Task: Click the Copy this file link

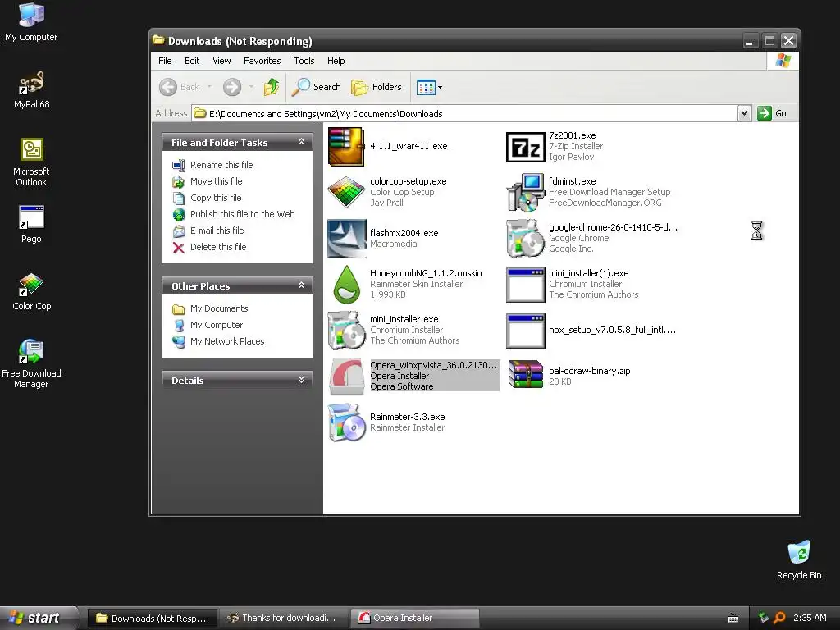Action: tap(216, 198)
